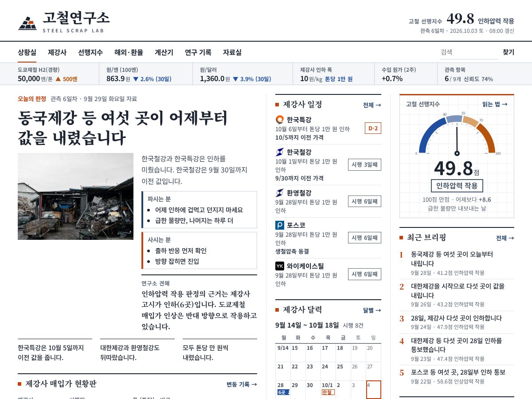This screenshot has height=399, width=532.
Task: Open the 자료실 tab
Action: (x=232, y=52)
